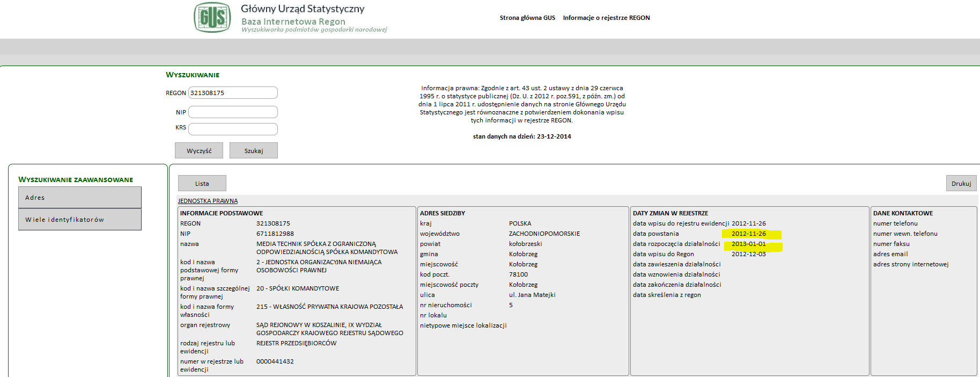
Task: Select REGON value 321308175 in results
Action: point(273,223)
